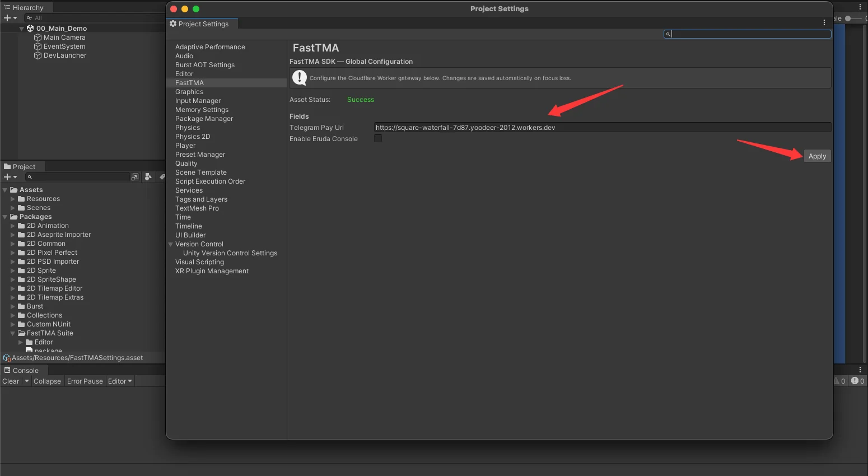Click the Collections package folder icon
This screenshot has width=868, height=476.
click(x=21, y=315)
